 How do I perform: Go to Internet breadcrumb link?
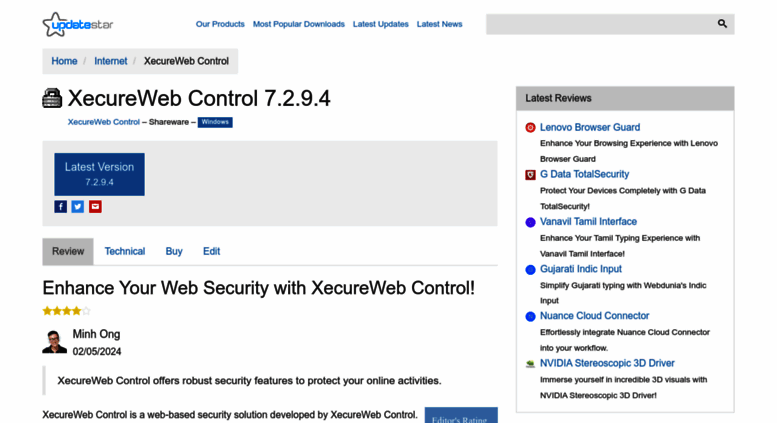[111, 61]
